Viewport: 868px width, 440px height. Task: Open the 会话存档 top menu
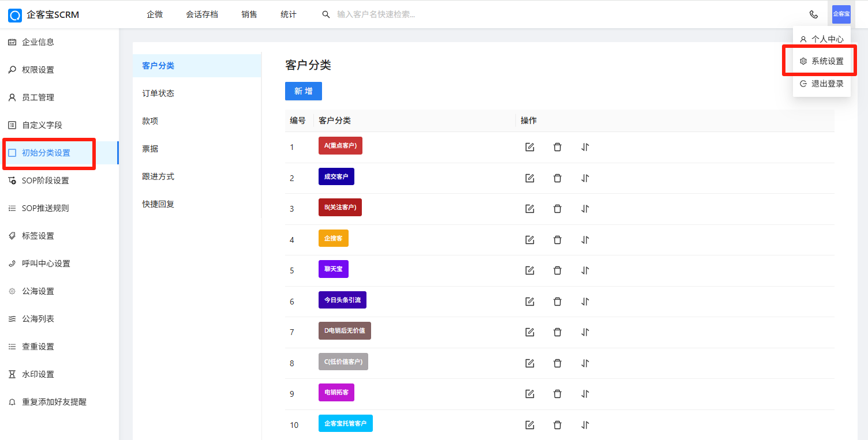point(202,14)
